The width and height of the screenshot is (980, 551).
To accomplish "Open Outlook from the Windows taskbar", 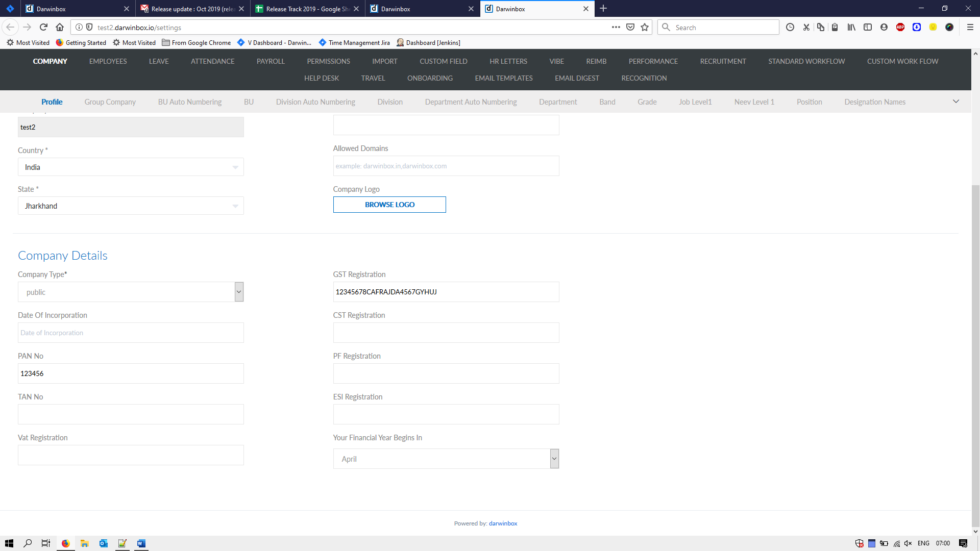I will click(103, 543).
